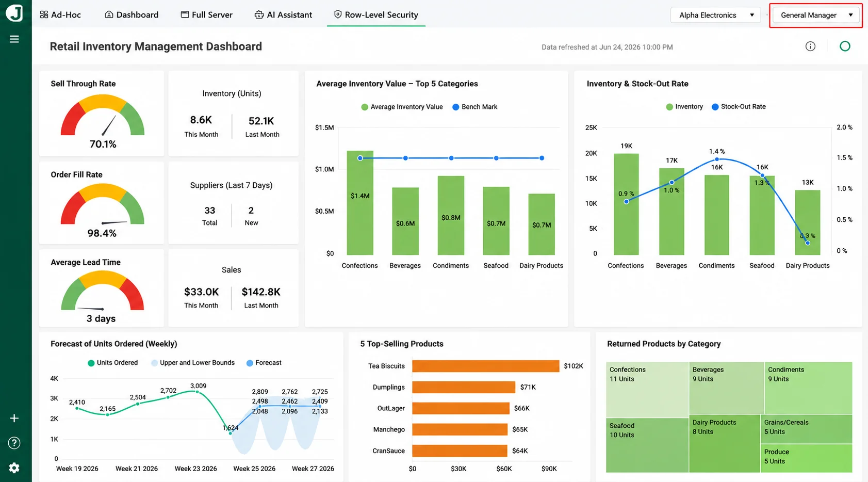The height and width of the screenshot is (482, 868).
Task: Toggle the Forecast legend item
Action: point(264,363)
